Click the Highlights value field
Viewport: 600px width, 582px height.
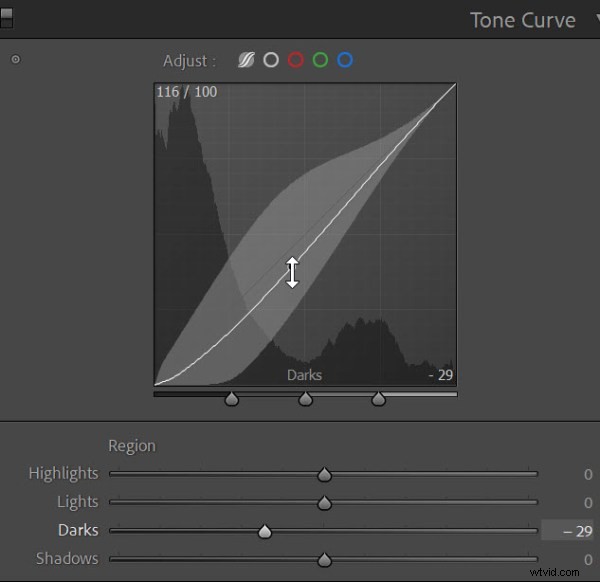(588, 474)
